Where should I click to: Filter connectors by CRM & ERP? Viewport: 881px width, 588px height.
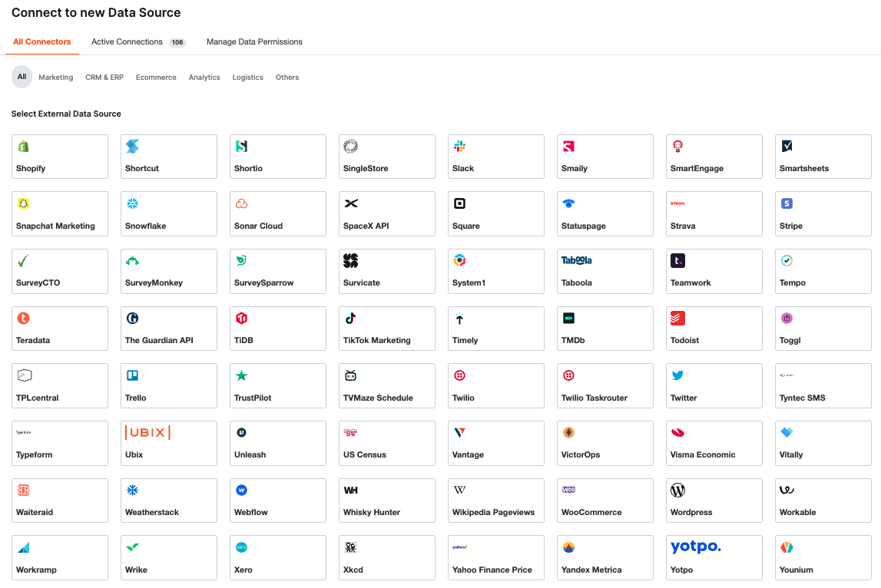(x=104, y=78)
